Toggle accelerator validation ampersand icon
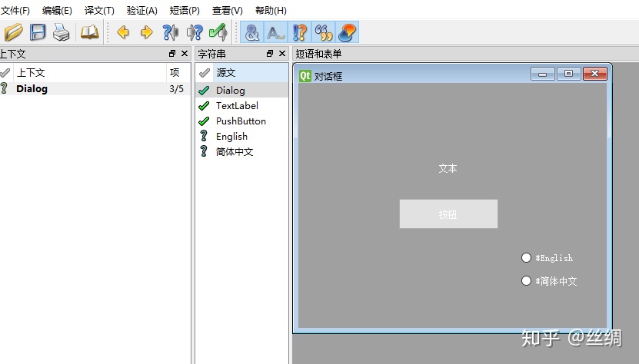Image resolution: width=639 pixels, height=364 pixels. point(252,32)
